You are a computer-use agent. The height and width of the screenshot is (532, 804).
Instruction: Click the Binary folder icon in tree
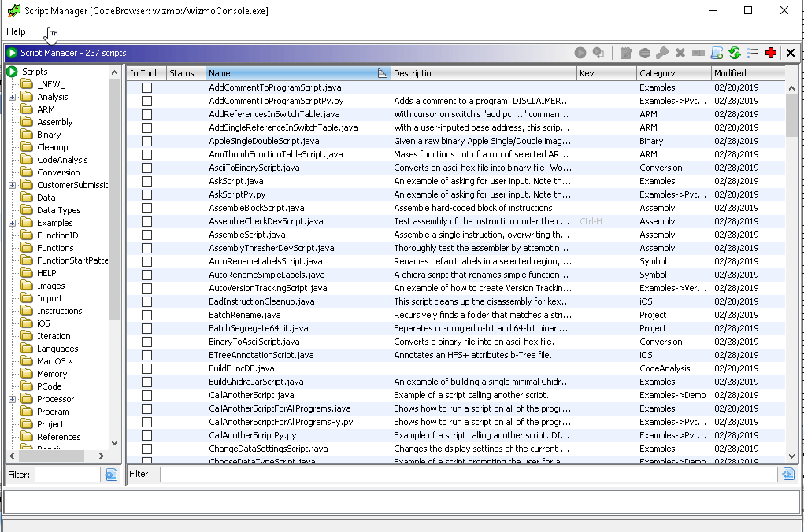point(27,135)
